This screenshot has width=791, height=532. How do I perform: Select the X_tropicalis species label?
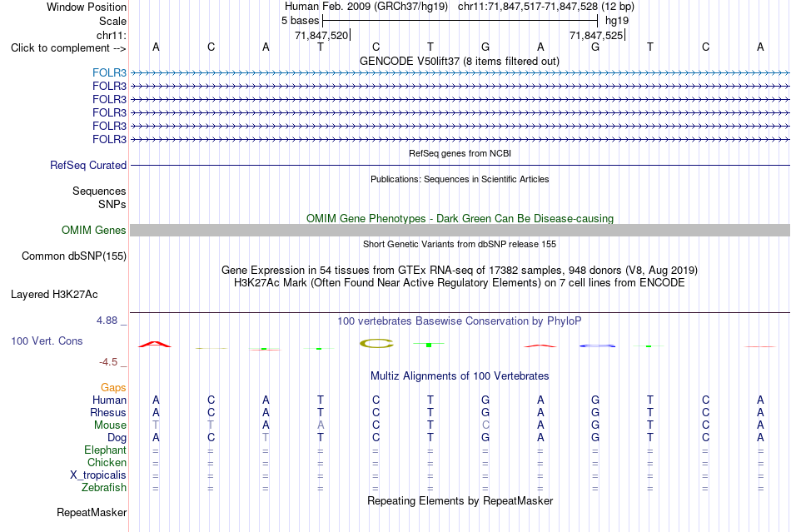pos(98,475)
